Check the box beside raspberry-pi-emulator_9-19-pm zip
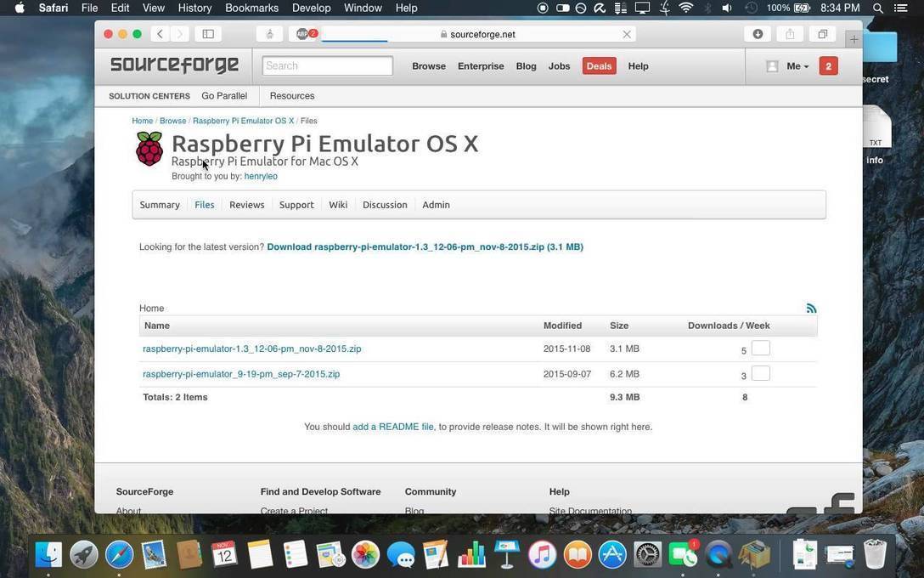 point(760,373)
